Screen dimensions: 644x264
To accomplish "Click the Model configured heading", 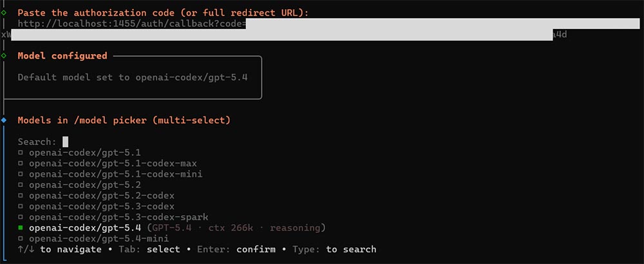I will pyautogui.click(x=62, y=56).
